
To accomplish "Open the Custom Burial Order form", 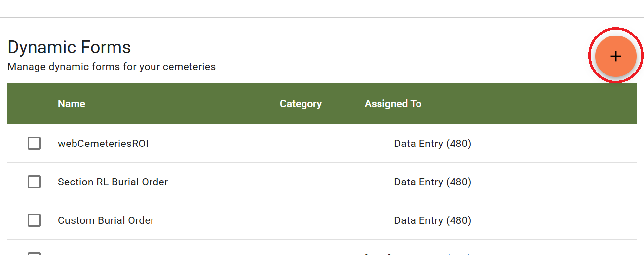I will [106, 220].
